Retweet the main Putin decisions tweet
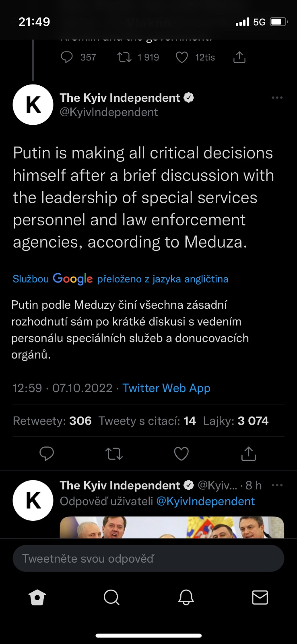297x644 pixels. (114, 454)
